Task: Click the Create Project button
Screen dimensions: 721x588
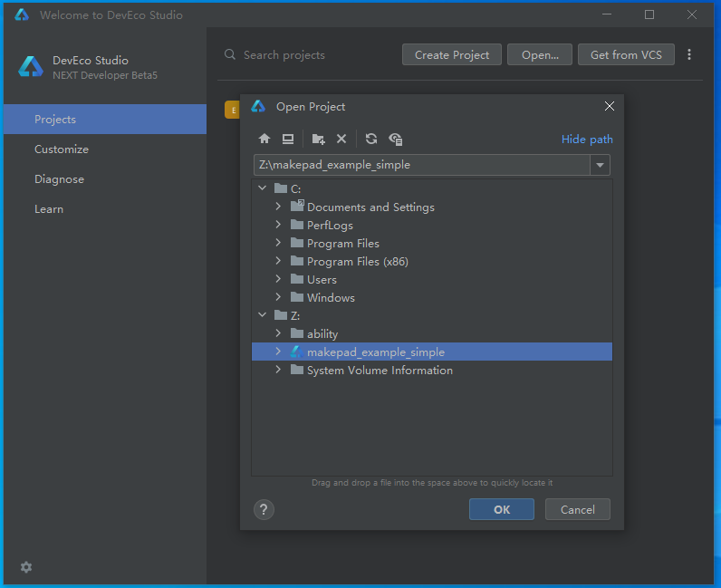Action: (x=452, y=54)
